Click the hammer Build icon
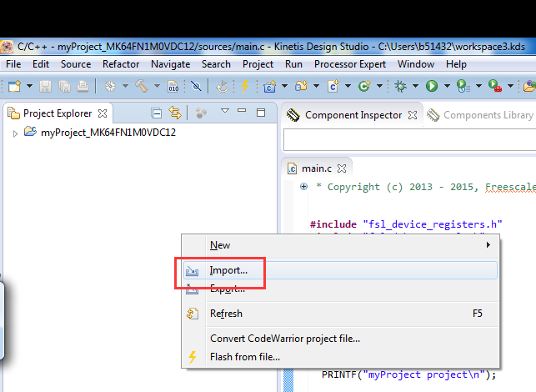536x392 pixels. [x=142, y=86]
